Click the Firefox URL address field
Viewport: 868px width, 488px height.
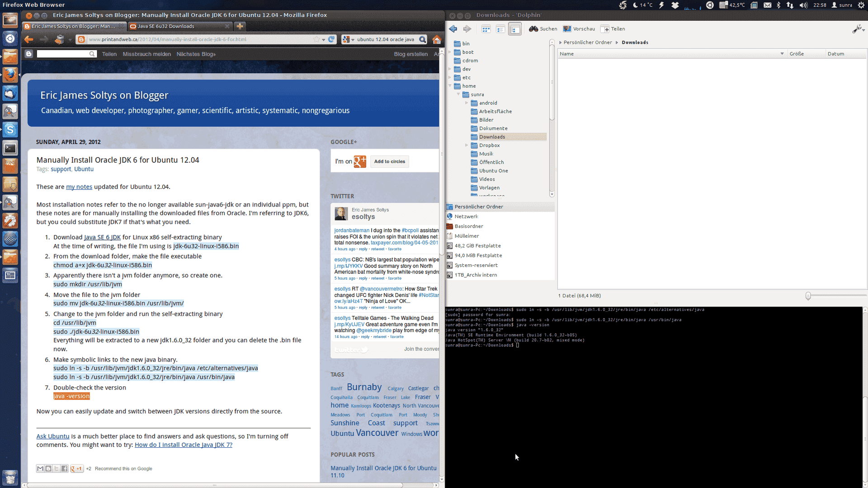pos(199,39)
